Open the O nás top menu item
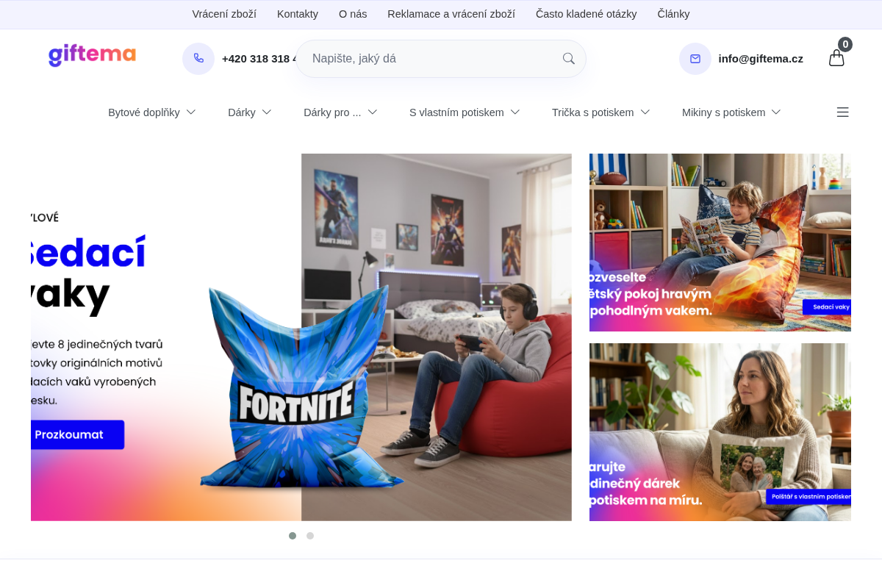Image resolution: width=882 pixels, height=588 pixels. (353, 14)
